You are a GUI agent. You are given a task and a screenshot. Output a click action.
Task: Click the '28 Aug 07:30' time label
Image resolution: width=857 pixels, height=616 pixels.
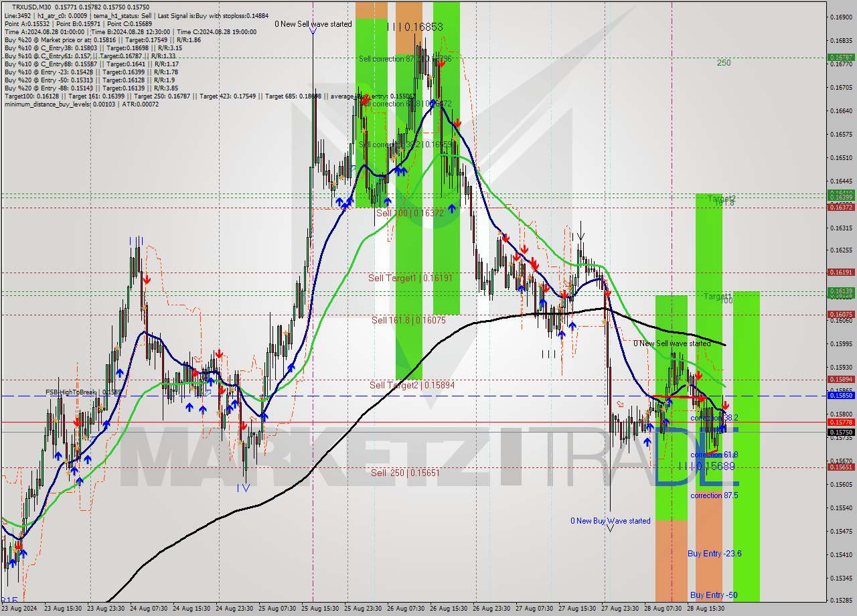(x=663, y=609)
